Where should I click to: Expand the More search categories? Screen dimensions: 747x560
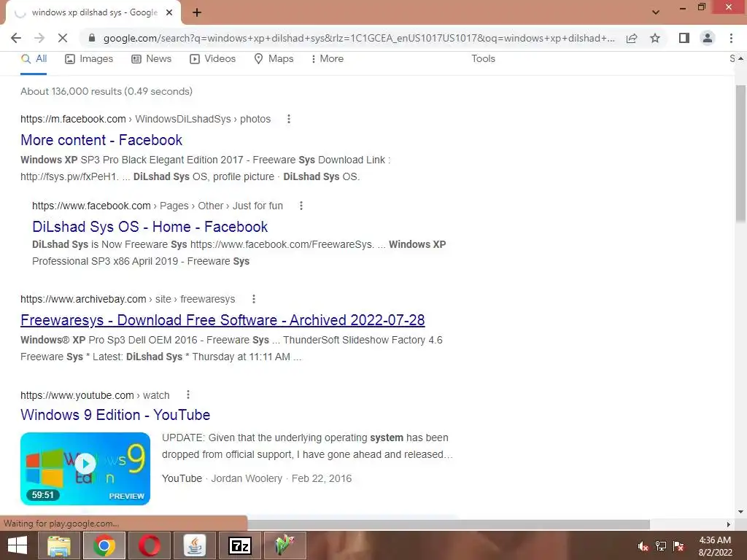[328, 58]
